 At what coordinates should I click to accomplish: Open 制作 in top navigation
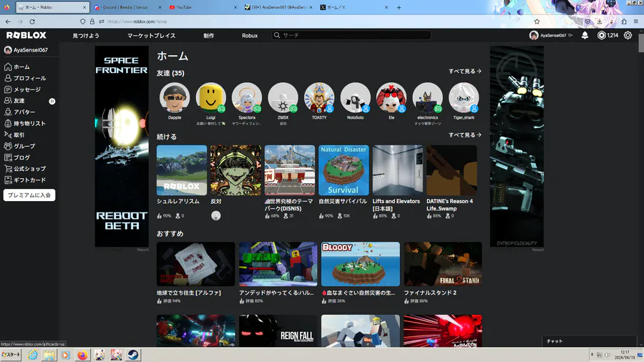(x=209, y=36)
